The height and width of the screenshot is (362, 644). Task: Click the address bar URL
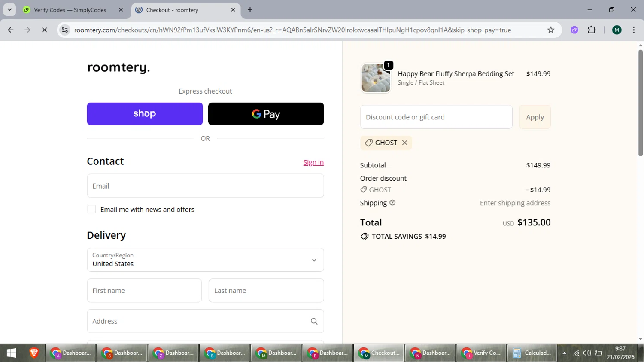(292, 30)
